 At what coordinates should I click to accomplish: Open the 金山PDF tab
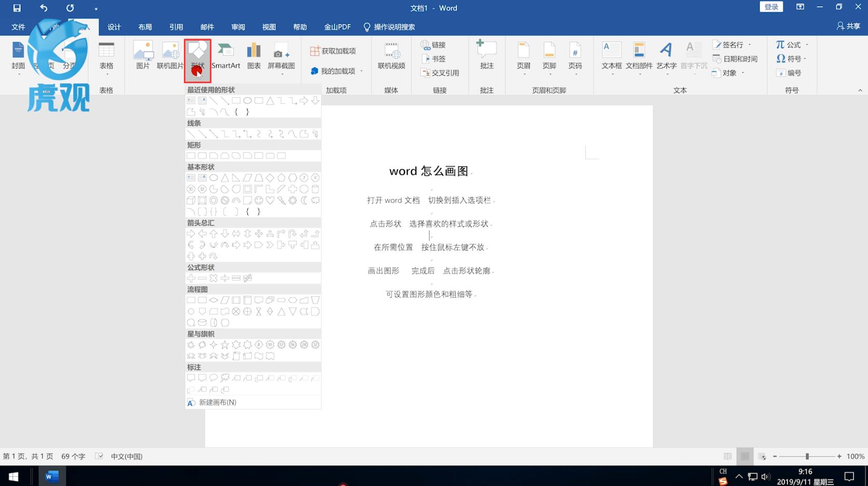[x=337, y=27]
